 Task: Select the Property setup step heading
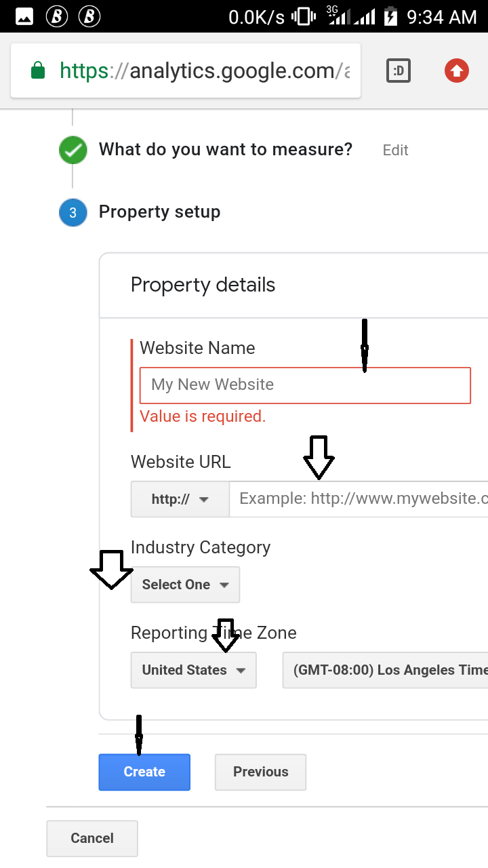(x=159, y=212)
